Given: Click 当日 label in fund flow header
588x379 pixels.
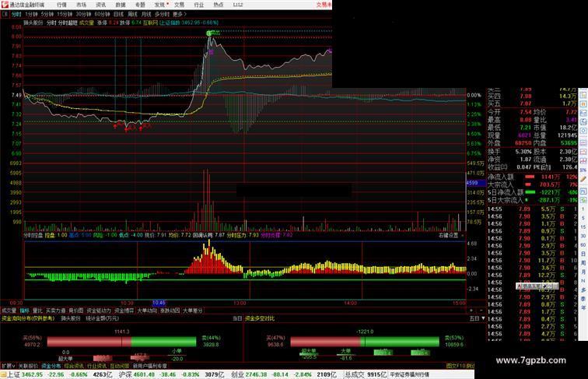Looking at the screenshot, I should click(237, 318).
